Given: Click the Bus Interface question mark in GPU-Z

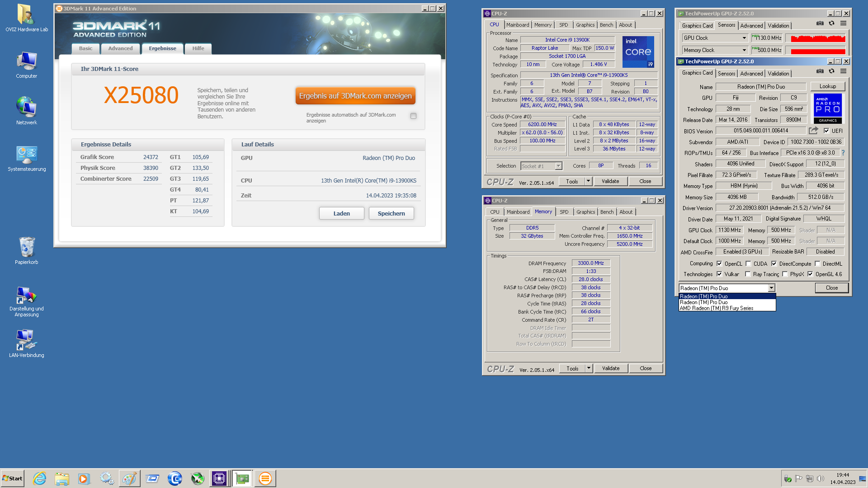Looking at the screenshot, I should [843, 153].
